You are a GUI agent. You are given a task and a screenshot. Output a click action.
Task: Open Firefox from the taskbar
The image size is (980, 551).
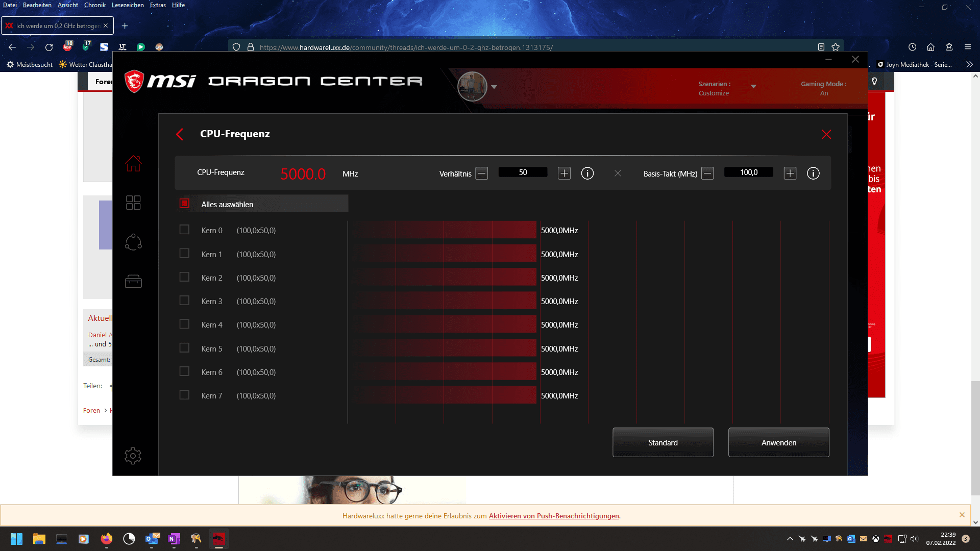point(107,539)
